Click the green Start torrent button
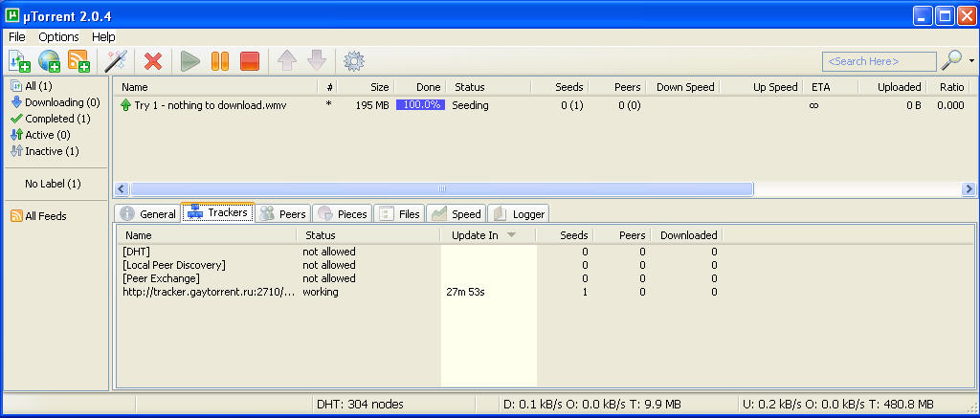The height and width of the screenshot is (418, 980). tap(190, 61)
